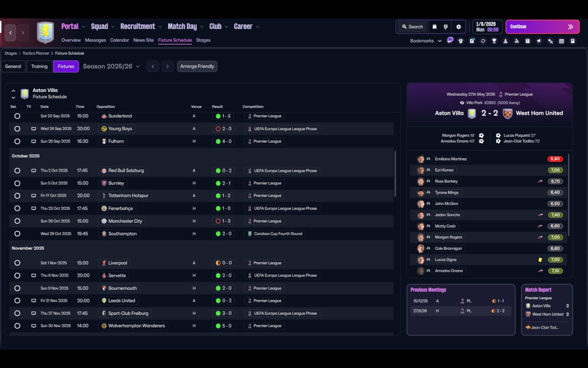Click the TV icon on the Leeds United row
The height and width of the screenshot is (368, 588).
click(x=34, y=301)
